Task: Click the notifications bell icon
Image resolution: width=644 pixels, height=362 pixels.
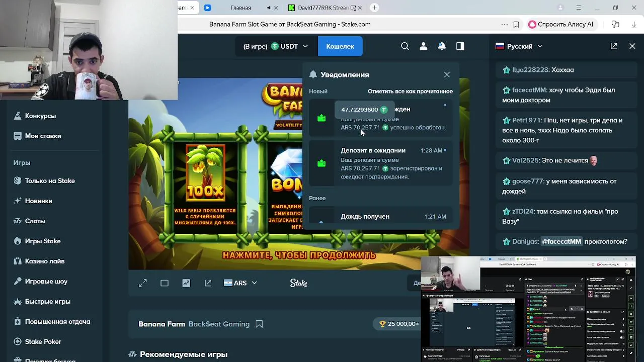Action: (x=442, y=46)
